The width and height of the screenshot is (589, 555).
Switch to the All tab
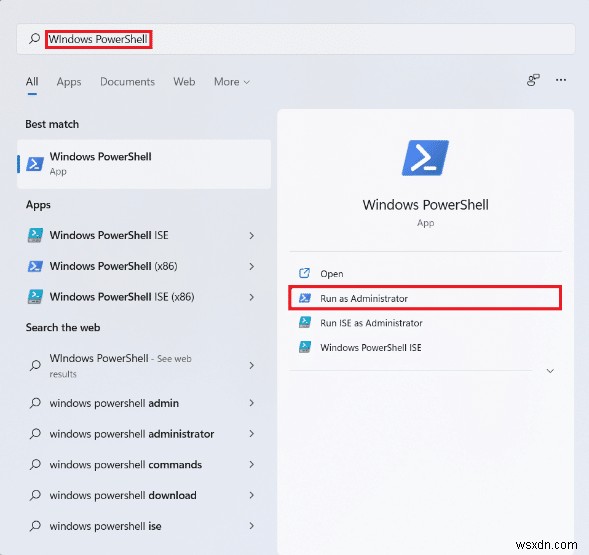[x=32, y=82]
